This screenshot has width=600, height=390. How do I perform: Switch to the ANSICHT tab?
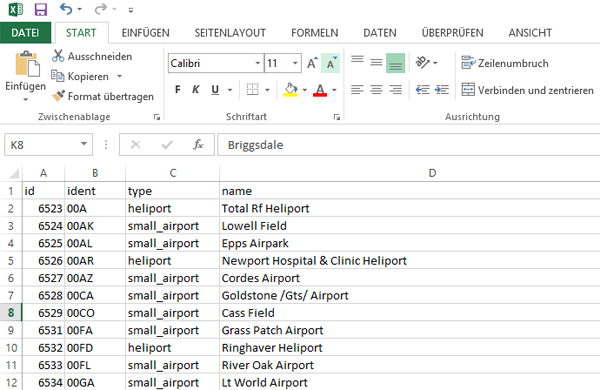tap(530, 33)
